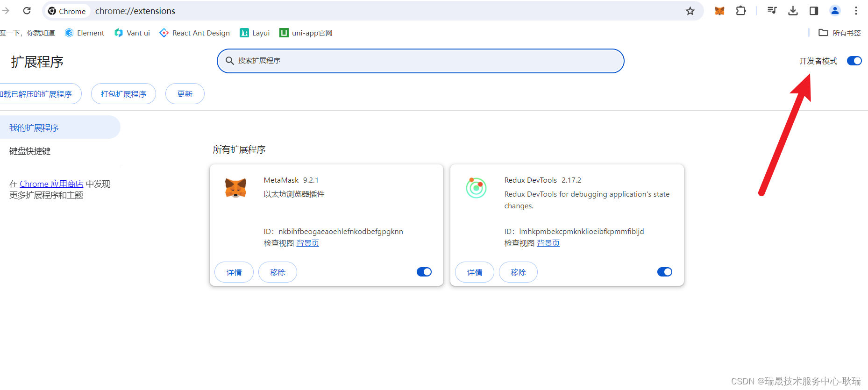The height and width of the screenshot is (390, 868).
Task: Click the 以太坊浏览器插件 description
Action: pos(294,194)
